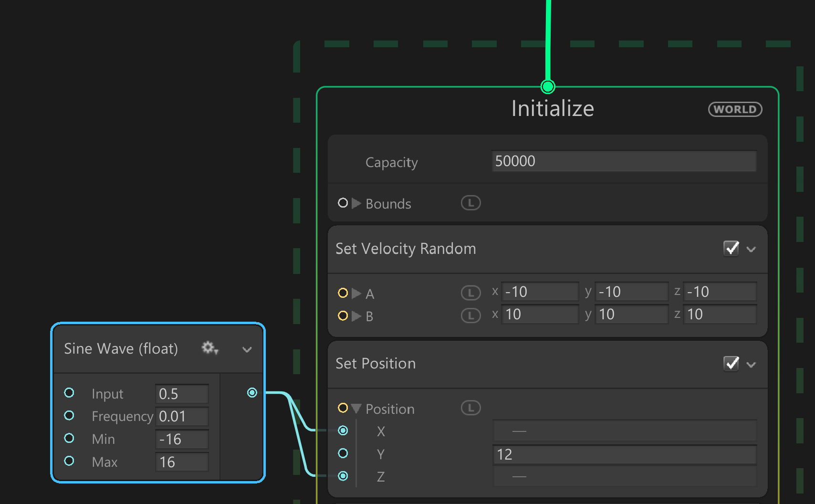Toggle local space badge next to Bounds
The height and width of the screenshot is (504, 815).
pyautogui.click(x=470, y=203)
